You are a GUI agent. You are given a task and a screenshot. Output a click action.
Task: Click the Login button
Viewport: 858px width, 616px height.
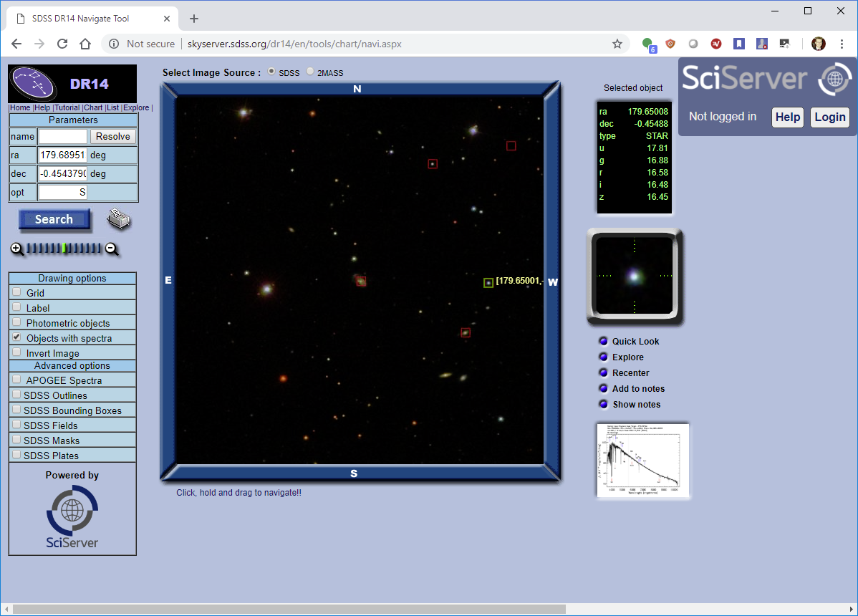click(829, 117)
